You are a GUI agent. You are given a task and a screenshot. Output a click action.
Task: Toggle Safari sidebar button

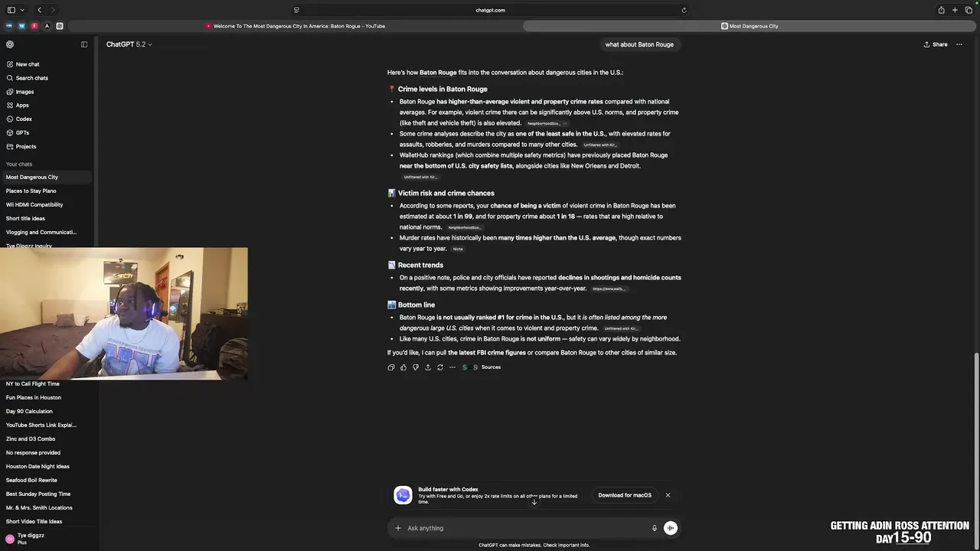pyautogui.click(x=11, y=10)
